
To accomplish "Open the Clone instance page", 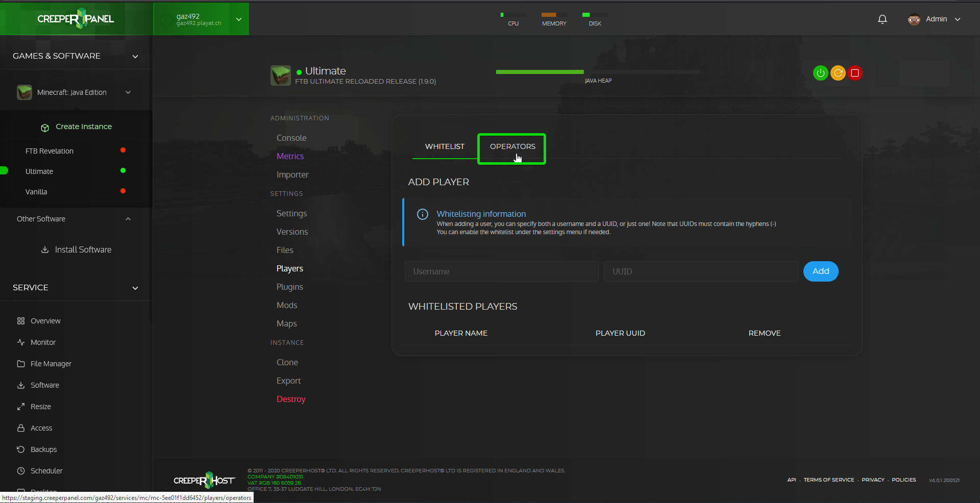I will pos(287,362).
